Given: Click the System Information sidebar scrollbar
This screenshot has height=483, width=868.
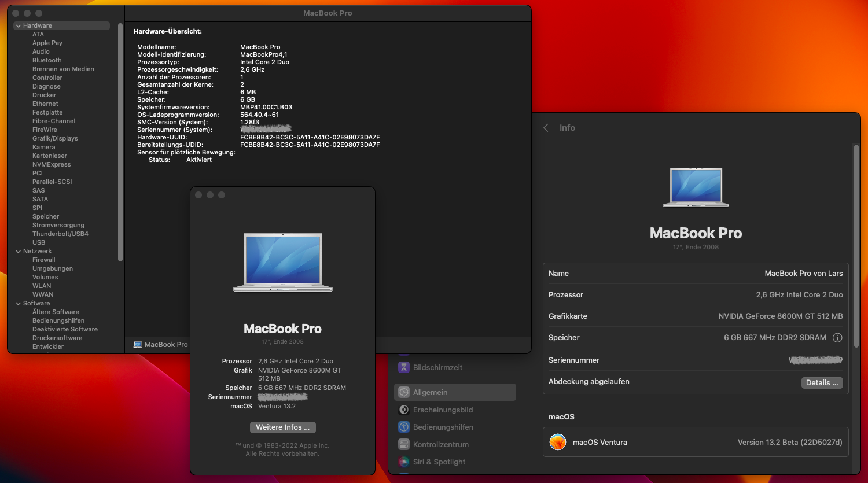Looking at the screenshot, I should [x=120, y=142].
